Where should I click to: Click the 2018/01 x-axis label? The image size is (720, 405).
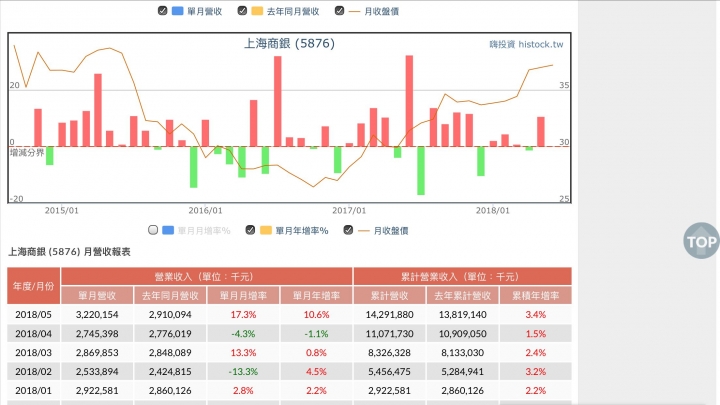click(x=492, y=210)
